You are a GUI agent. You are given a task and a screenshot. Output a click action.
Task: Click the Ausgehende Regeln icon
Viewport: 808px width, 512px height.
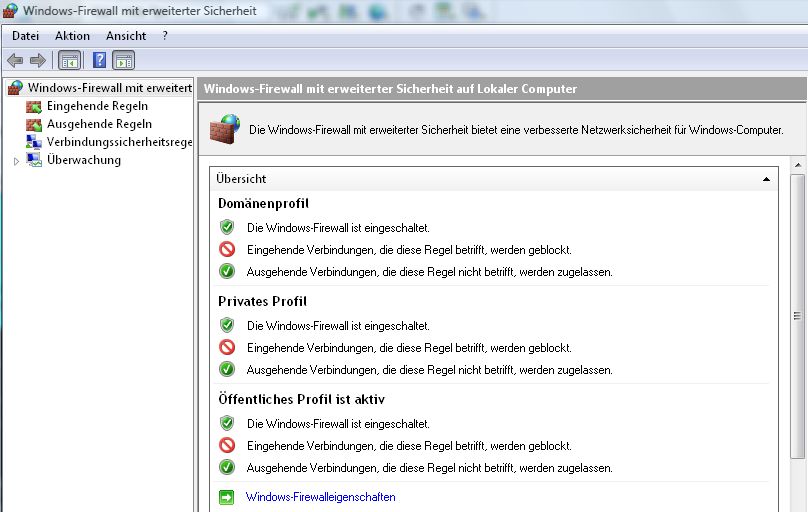tap(34, 125)
